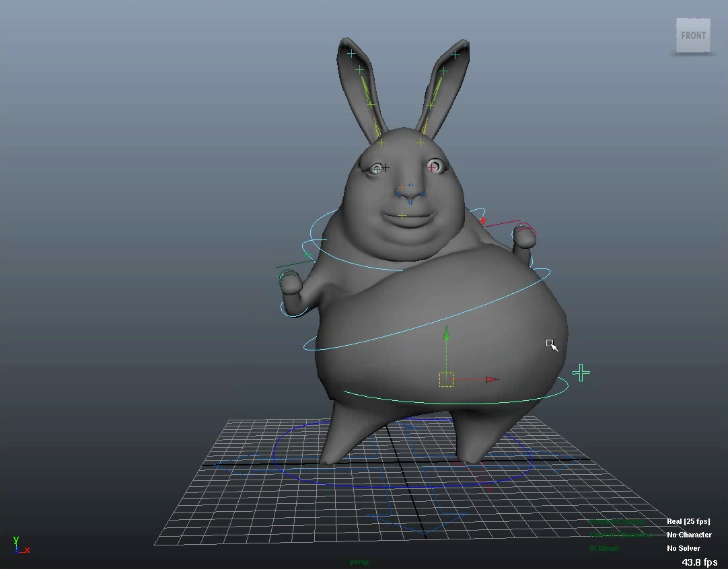Image resolution: width=728 pixels, height=569 pixels.
Task: Select the teal plus control at the right ear tip
Action: [x=455, y=55]
